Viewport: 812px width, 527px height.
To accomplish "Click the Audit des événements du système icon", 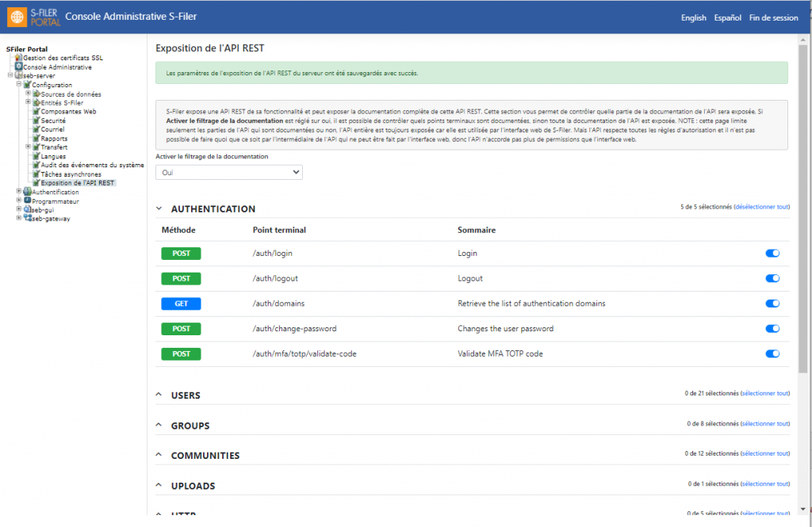I will 36,165.
